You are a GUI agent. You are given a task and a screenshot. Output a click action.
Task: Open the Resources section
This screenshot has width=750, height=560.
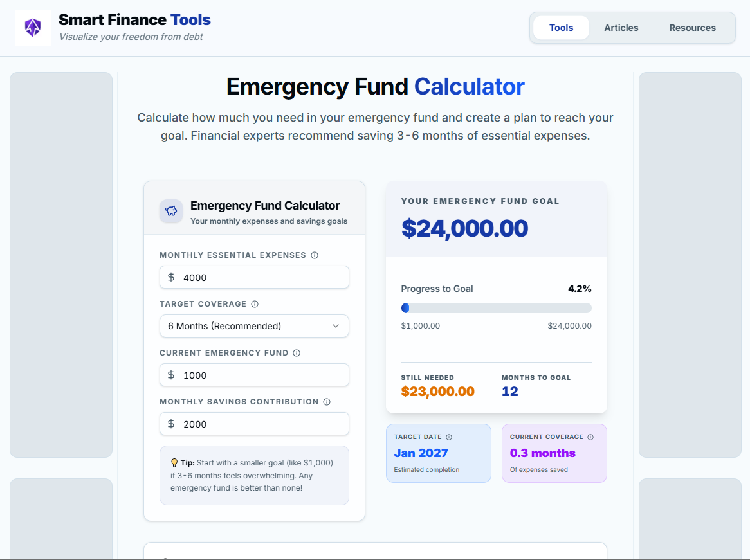coord(692,27)
